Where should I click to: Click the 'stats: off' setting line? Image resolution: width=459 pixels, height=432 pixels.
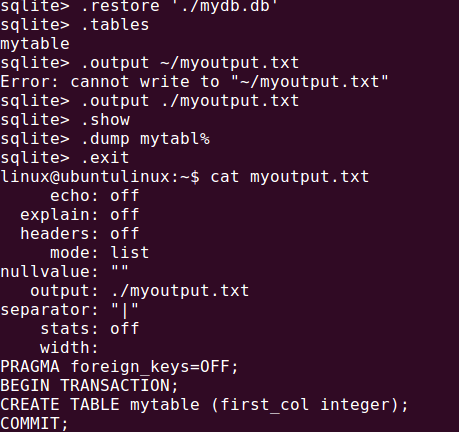pyautogui.click(x=90, y=329)
